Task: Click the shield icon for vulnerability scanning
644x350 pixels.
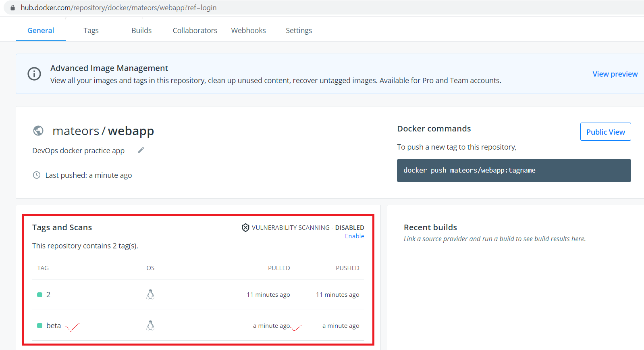Action: 245,227
